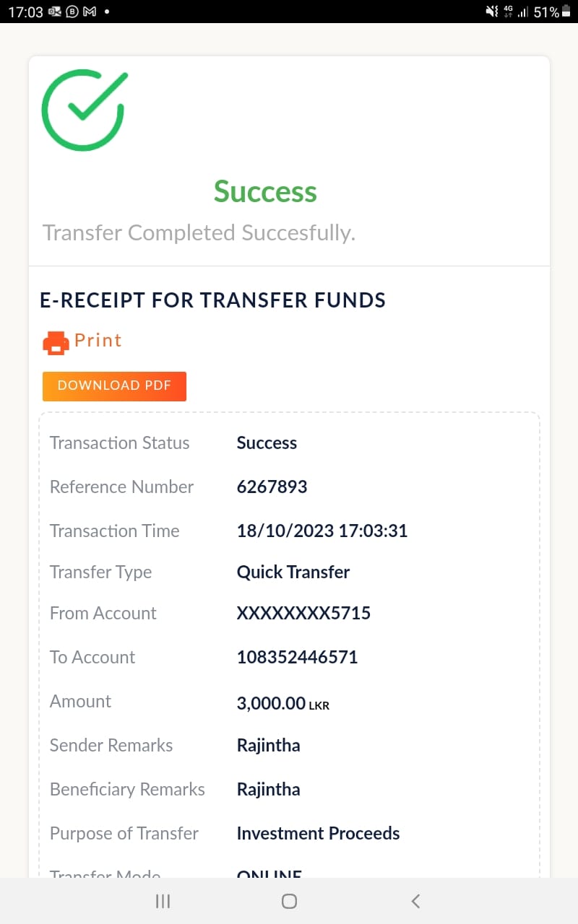
Task: Tap the Android recent apps icon
Action: tap(163, 901)
